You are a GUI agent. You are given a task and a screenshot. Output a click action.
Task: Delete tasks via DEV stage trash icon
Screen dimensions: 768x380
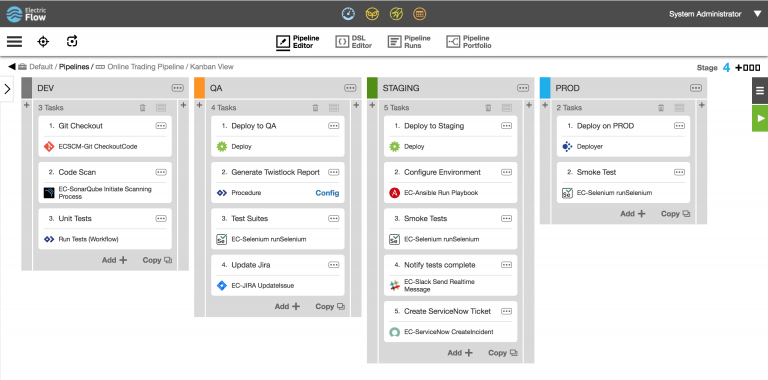(x=143, y=108)
